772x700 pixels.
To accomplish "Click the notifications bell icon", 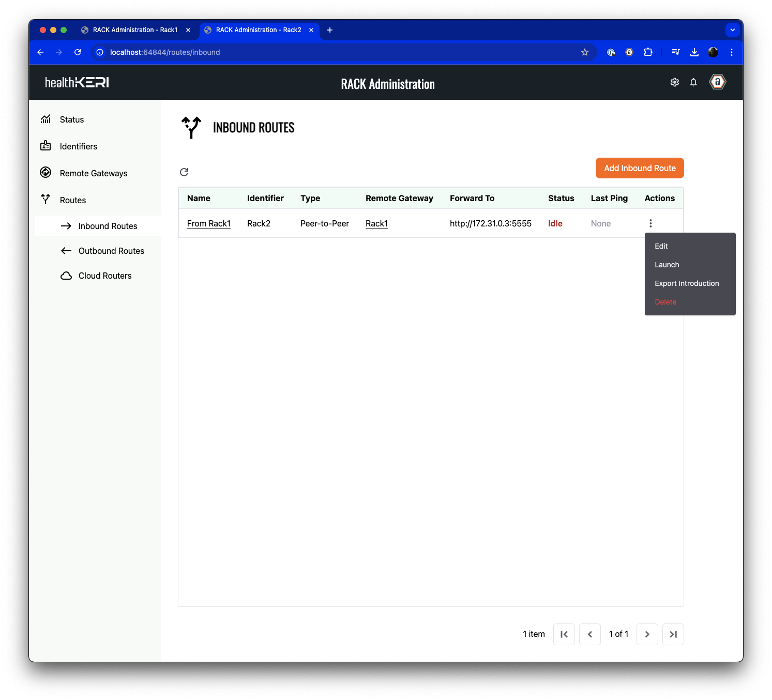I will click(693, 82).
